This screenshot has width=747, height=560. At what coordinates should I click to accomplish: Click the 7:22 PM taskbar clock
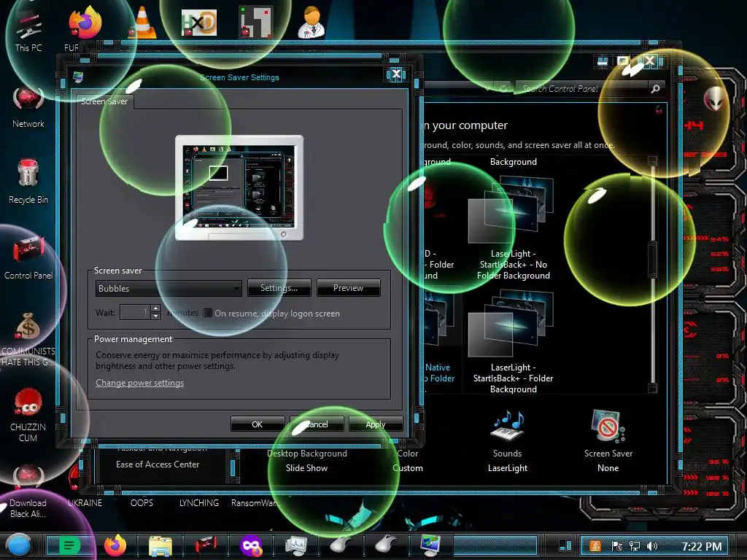point(701,546)
